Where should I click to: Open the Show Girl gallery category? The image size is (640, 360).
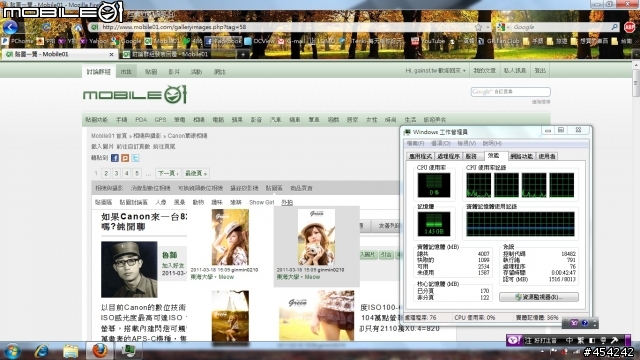point(262,202)
